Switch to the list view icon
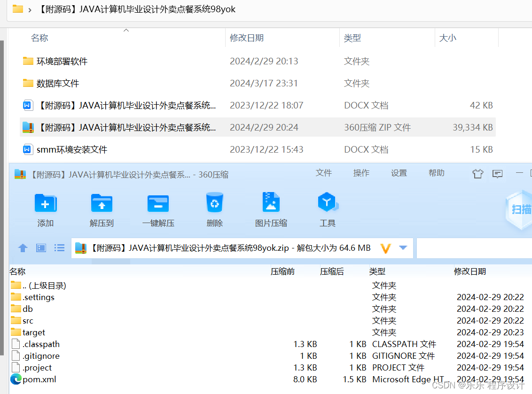Screen dimensions: 532x394 click(x=59, y=248)
